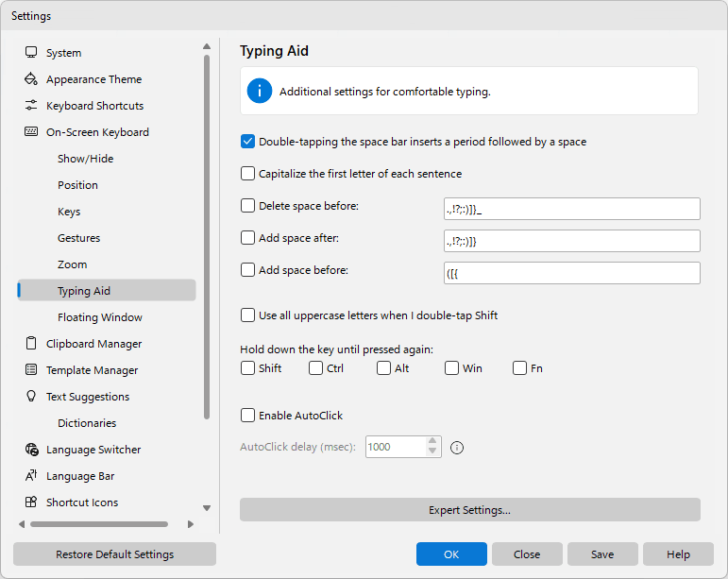Check the Add space before option
The image size is (728, 579).
[x=248, y=270]
